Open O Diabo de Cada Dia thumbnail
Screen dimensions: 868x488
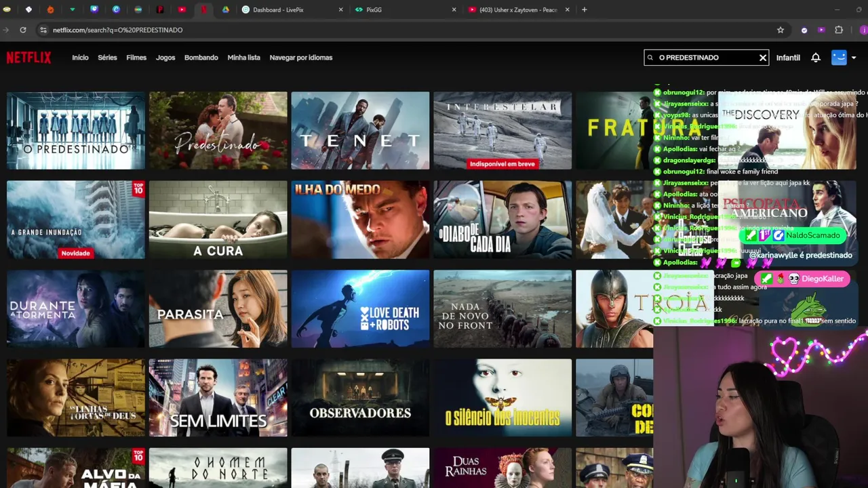[x=502, y=220]
